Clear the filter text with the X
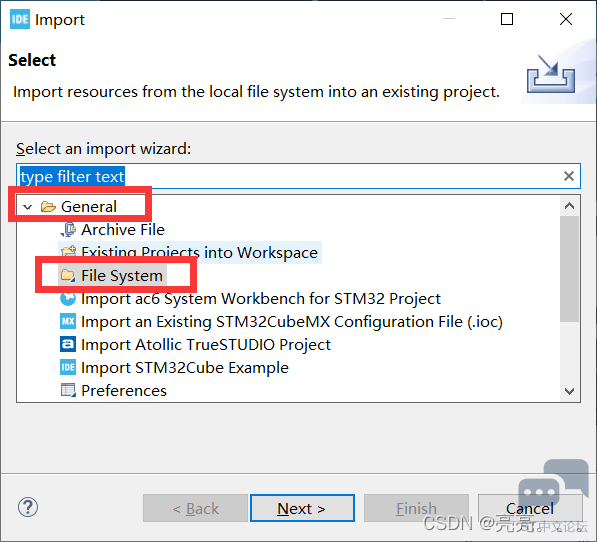This screenshot has width=597, height=542. click(569, 176)
